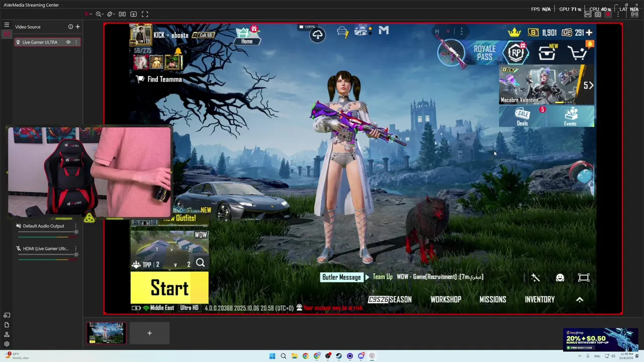Open the SEASON menu item

click(390, 300)
